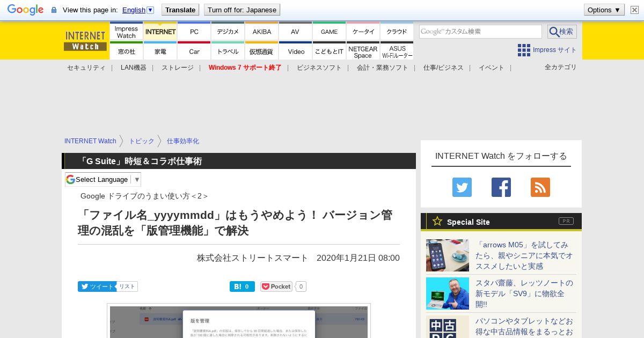Image resolution: width=644 pixels, height=338 pixels.
Task: Open the Select Language dropdown
Action: 103,179
